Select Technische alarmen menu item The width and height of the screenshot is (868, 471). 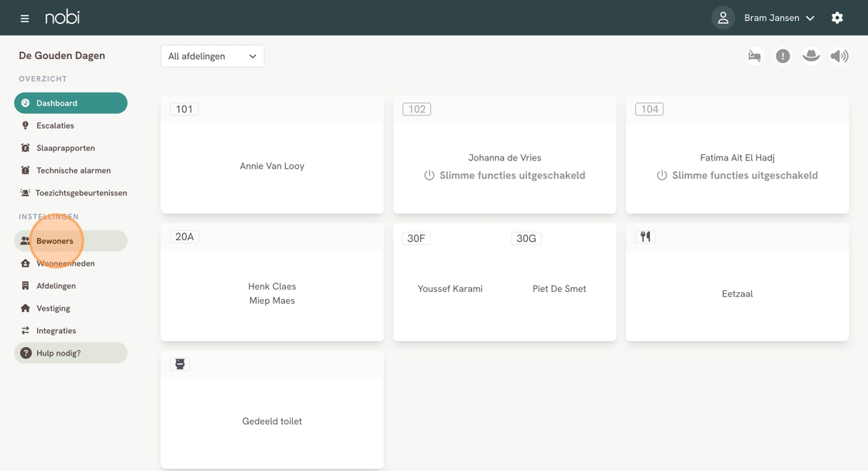[x=73, y=170]
